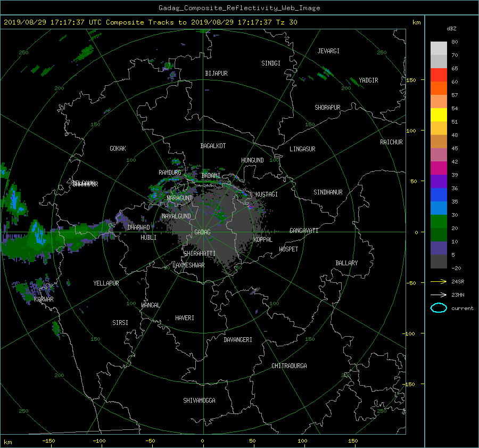The height and width of the screenshot is (448, 479).
Task: Select the dark gray -20 dBZ swatch
Action: 439,262
